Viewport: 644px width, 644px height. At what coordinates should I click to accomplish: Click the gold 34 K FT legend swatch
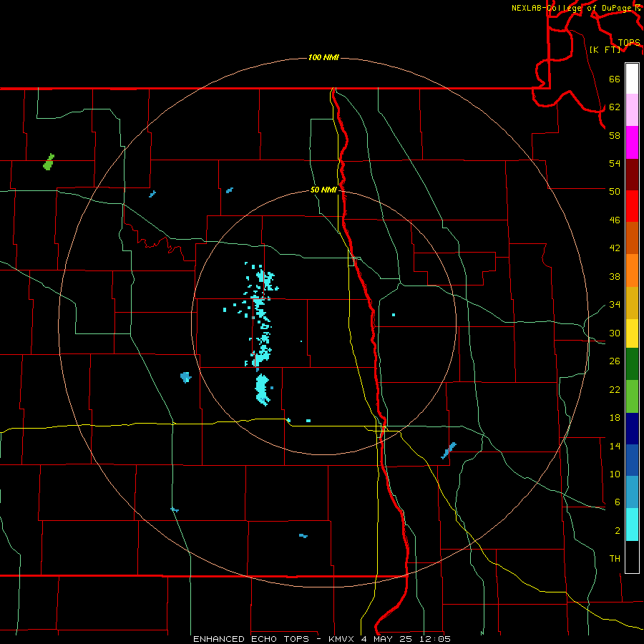coord(632,303)
